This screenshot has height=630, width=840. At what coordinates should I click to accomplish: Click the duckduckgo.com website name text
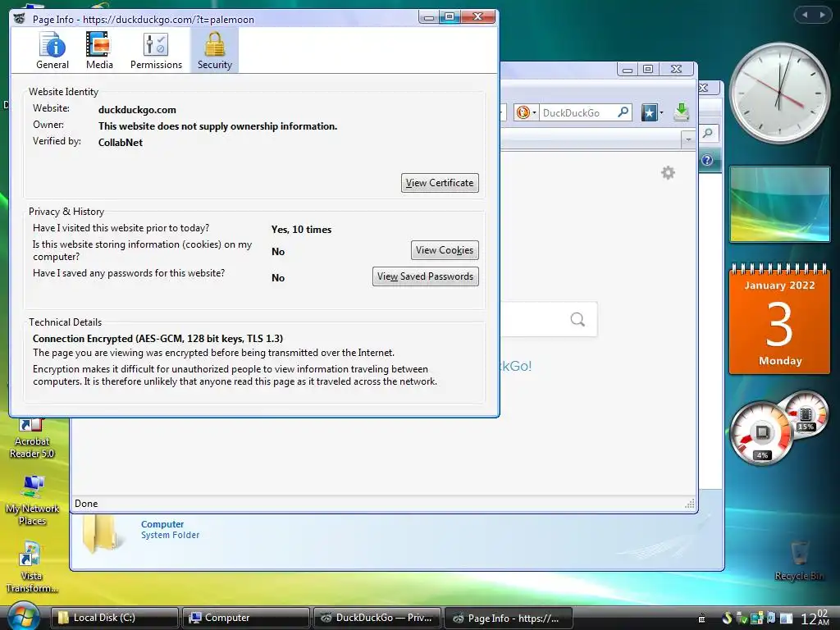(x=137, y=110)
